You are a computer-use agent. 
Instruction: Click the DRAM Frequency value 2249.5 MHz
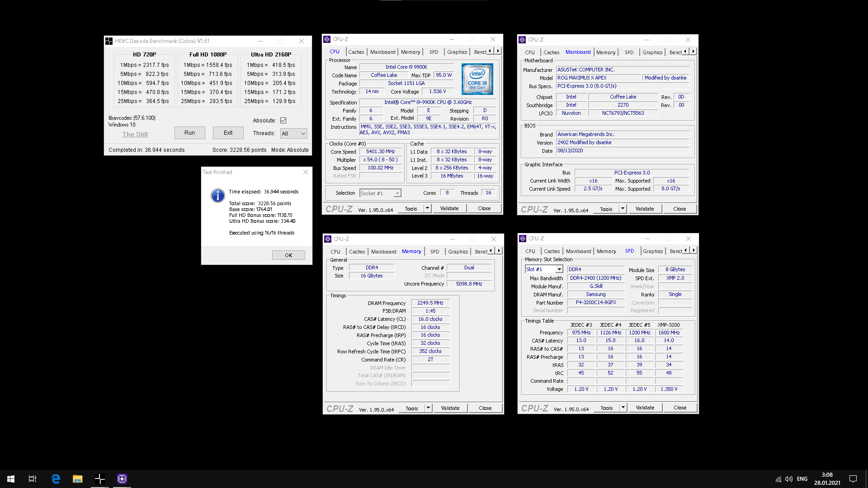pos(430,303)
